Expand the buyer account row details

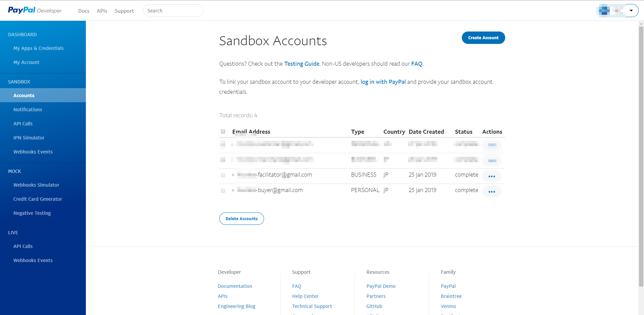pos(233,190)
